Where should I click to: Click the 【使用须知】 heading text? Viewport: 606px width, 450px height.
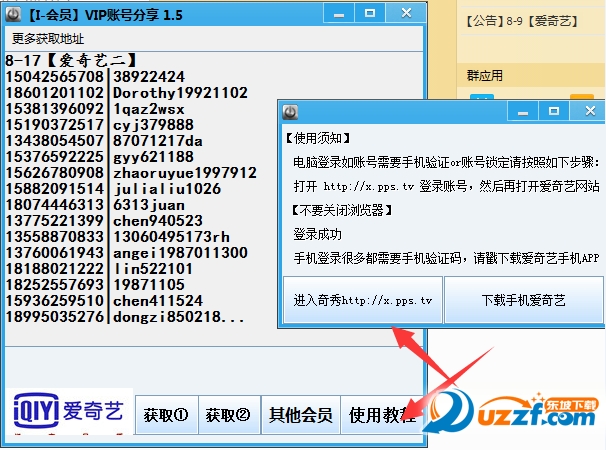coord(318,138)
